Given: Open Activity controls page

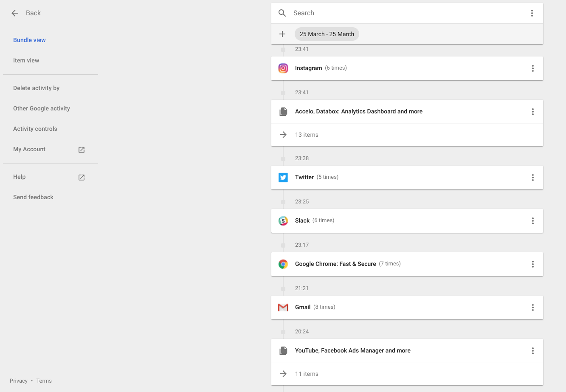Looking at the screenshot, I should (x=35, y=129).
